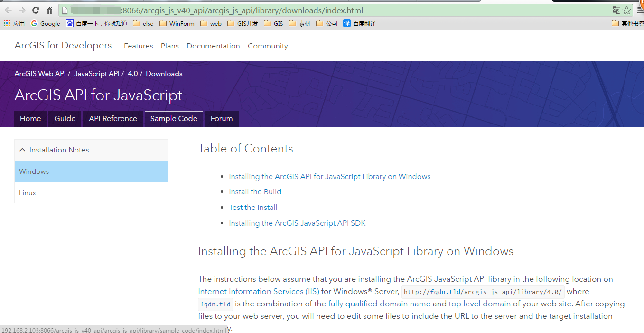Open the Baidu bookmark with paw icon
Screen dimensions: 644x333
(x=96, y=23)
